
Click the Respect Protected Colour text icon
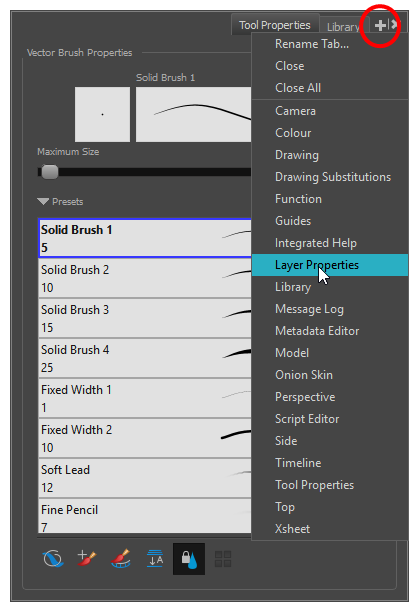pyautogui.click(x=155, y=559)
